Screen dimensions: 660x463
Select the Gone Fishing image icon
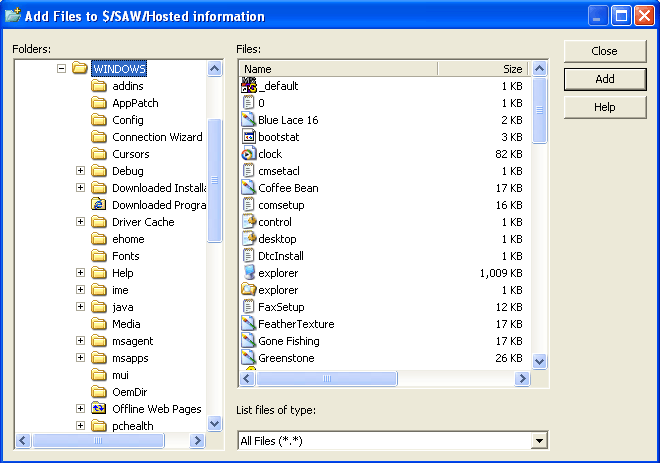click(249, 341)
